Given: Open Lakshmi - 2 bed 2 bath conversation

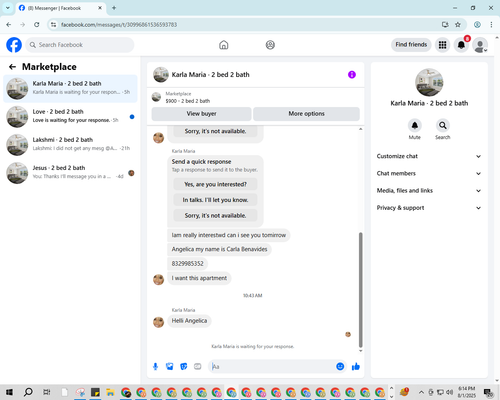Looking at the screenshot, I should [70, 145].
